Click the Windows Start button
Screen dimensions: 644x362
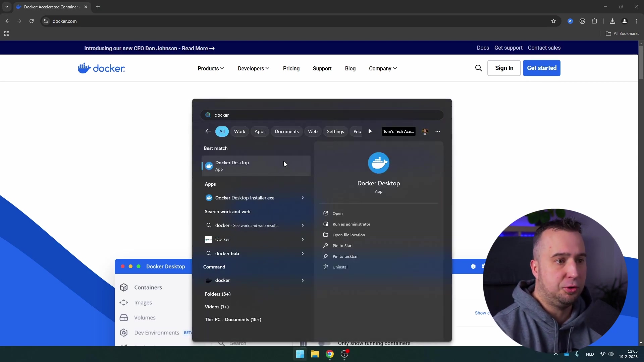(x=300, y=354)
